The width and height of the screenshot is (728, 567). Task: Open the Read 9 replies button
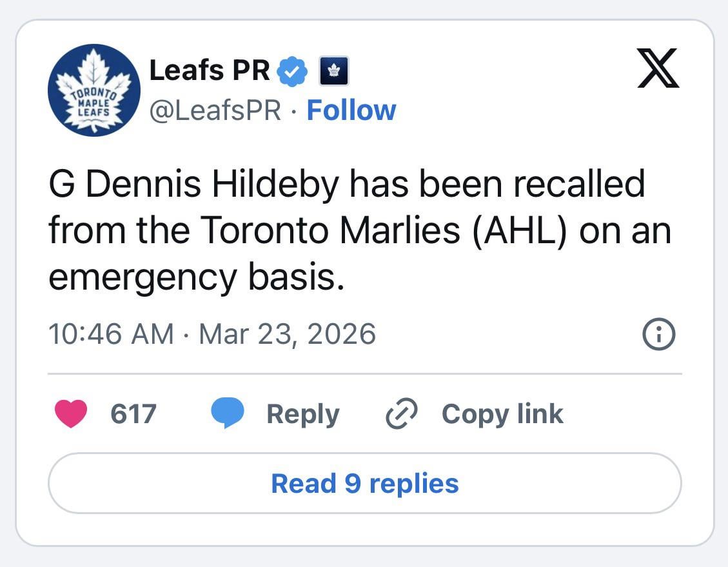364,482
